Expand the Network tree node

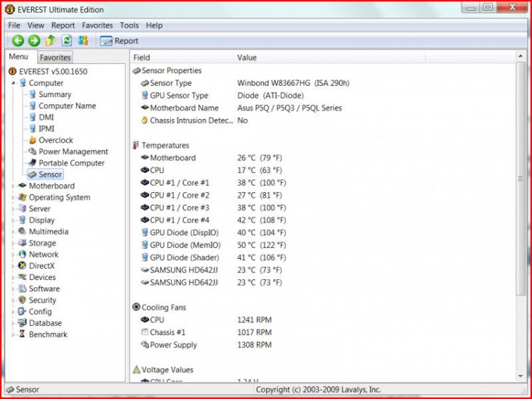[x=13, y=254]
